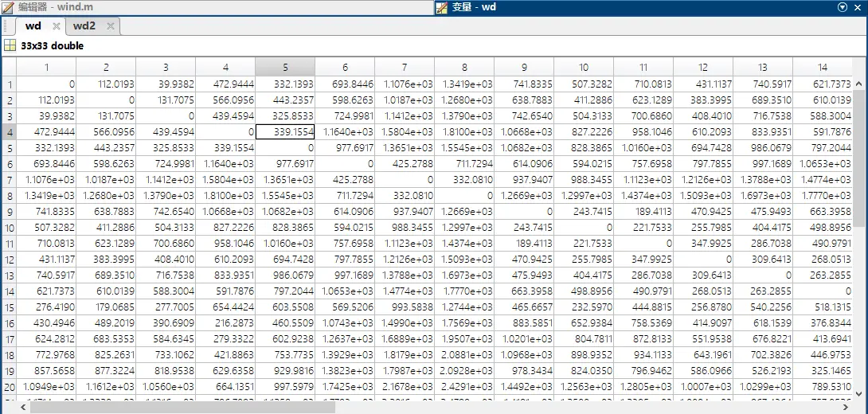Select cell 332.0810 in row 8
This screenshot has height=414, width=868.
pyautogui.click(x=405, y=195)
